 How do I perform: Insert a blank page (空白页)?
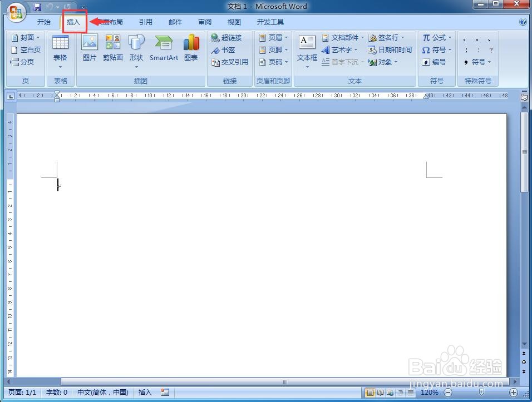pos(26,50)
